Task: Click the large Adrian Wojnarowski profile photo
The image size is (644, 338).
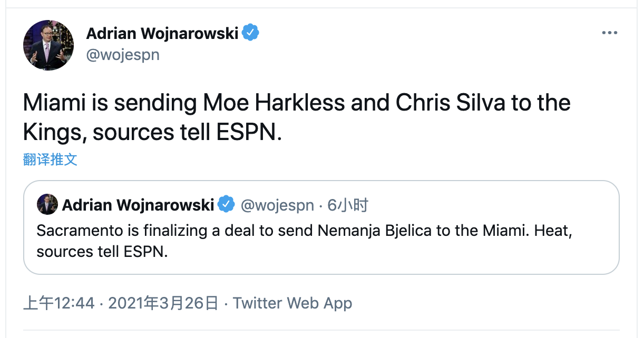Action: tap(48, 45)
